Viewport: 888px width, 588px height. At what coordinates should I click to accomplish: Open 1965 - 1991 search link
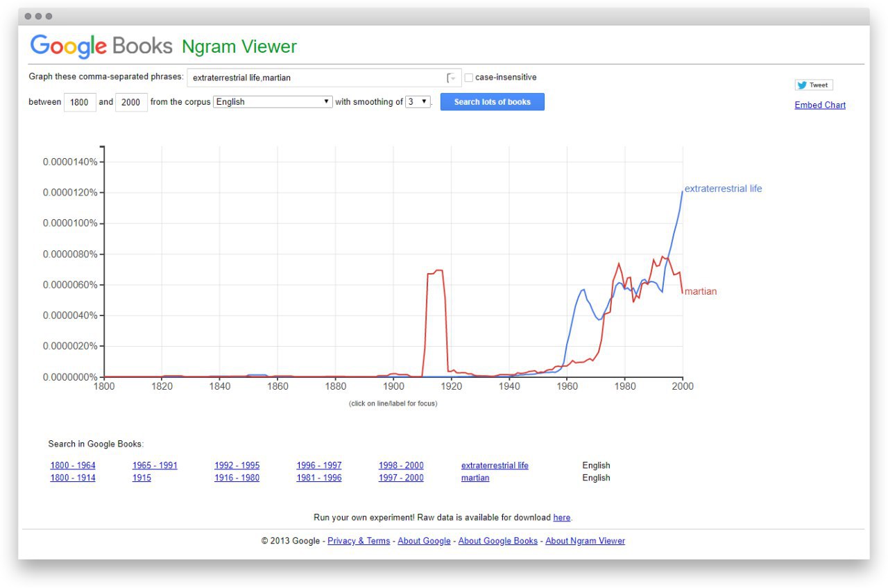[x=155, y=465]
